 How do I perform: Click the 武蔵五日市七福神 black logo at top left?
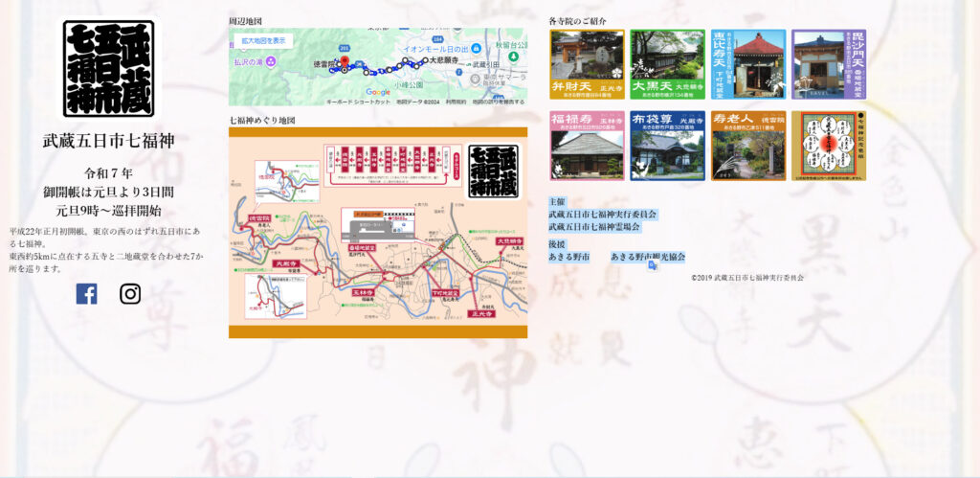coord(108,68)
